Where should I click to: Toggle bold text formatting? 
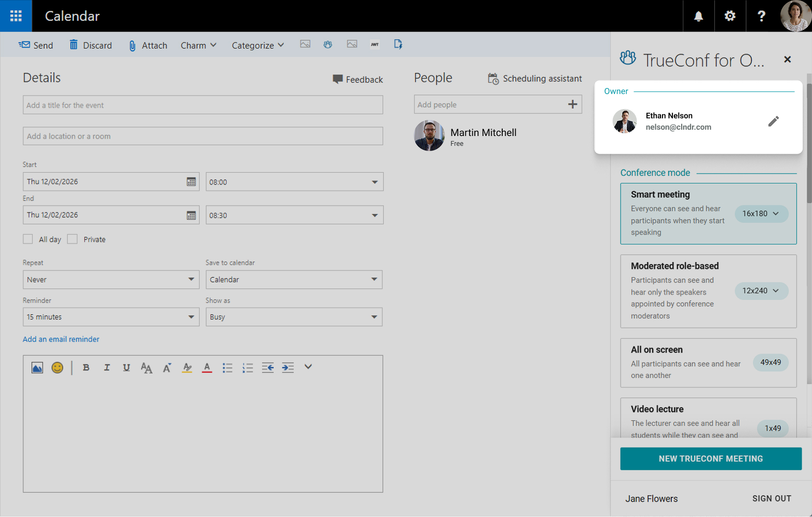(86, 368)
